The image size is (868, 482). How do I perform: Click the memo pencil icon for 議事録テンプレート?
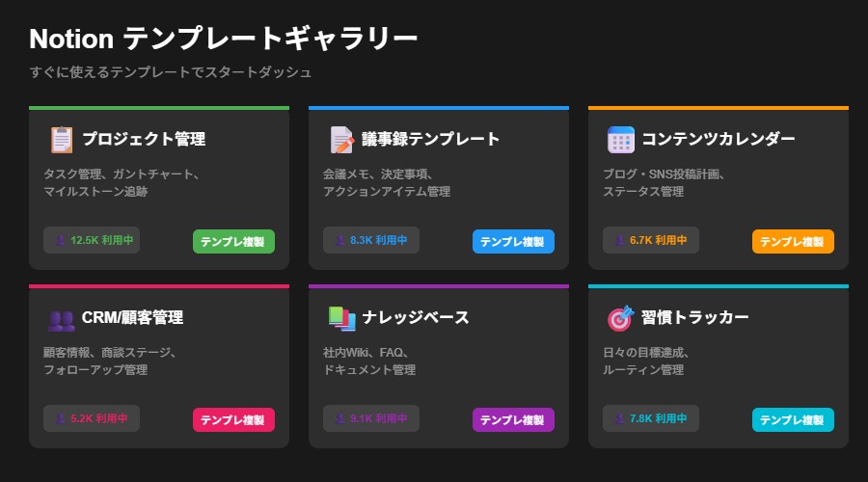pos(340,140)
